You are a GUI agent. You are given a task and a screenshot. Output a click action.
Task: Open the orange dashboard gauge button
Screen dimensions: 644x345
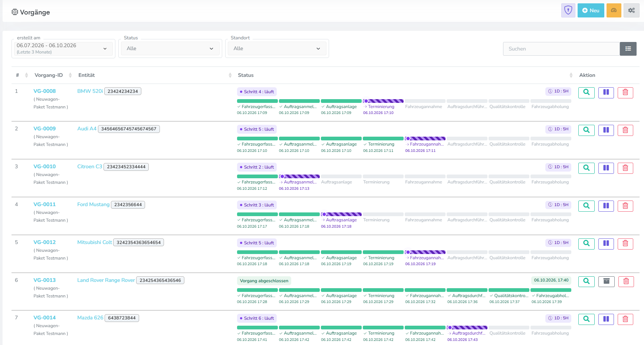[x=614, y=10]
